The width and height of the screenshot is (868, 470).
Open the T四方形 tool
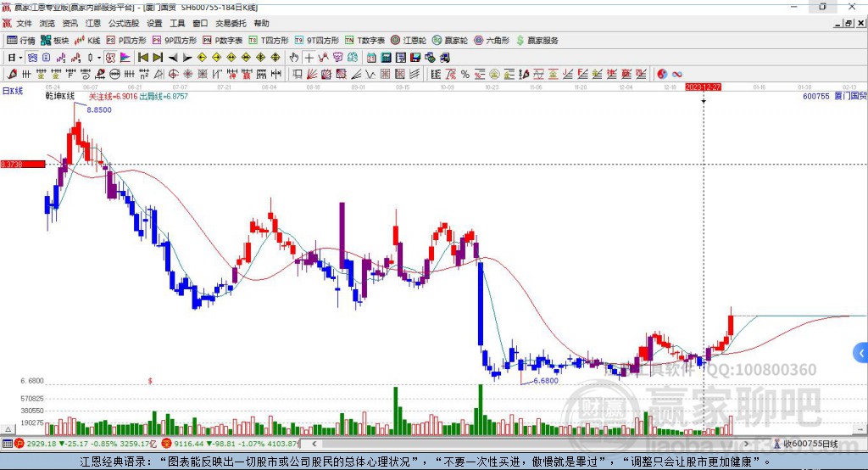click(x=269, y=41)
